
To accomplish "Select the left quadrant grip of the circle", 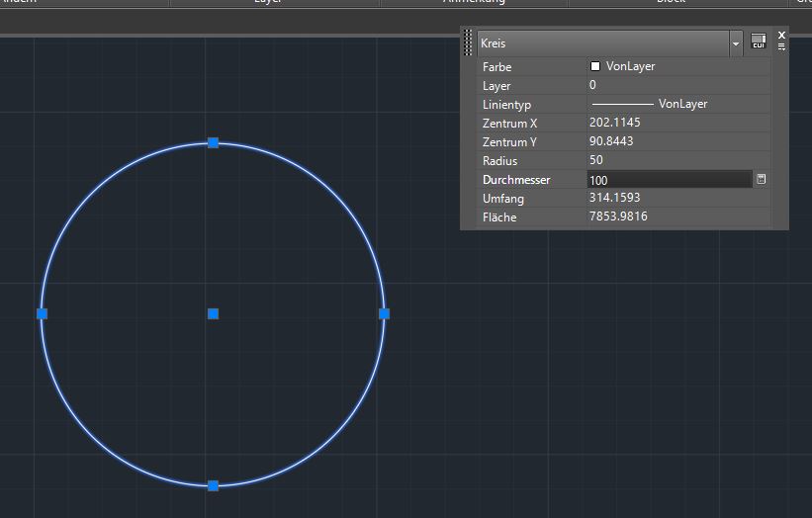I will pos(42,313).
